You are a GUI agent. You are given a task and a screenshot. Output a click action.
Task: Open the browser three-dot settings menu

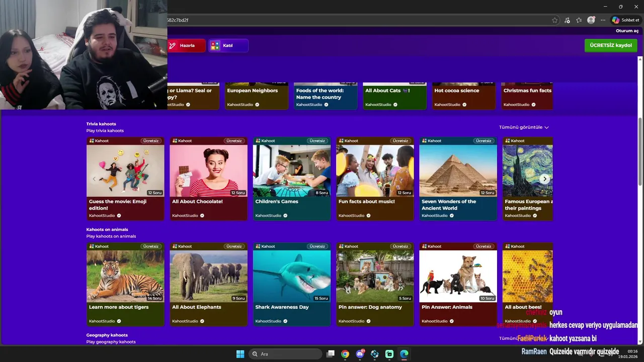click(x=603, y=20)
